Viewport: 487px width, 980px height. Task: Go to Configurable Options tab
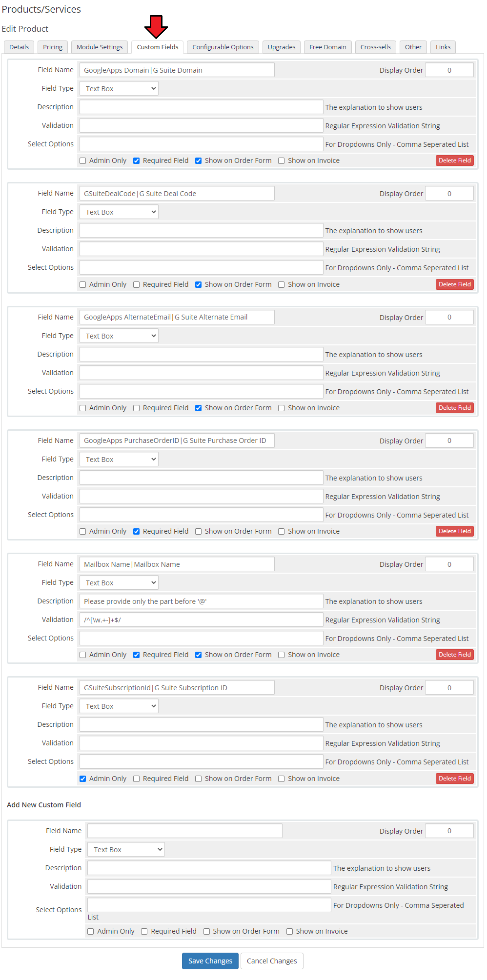tap(223, 47)
